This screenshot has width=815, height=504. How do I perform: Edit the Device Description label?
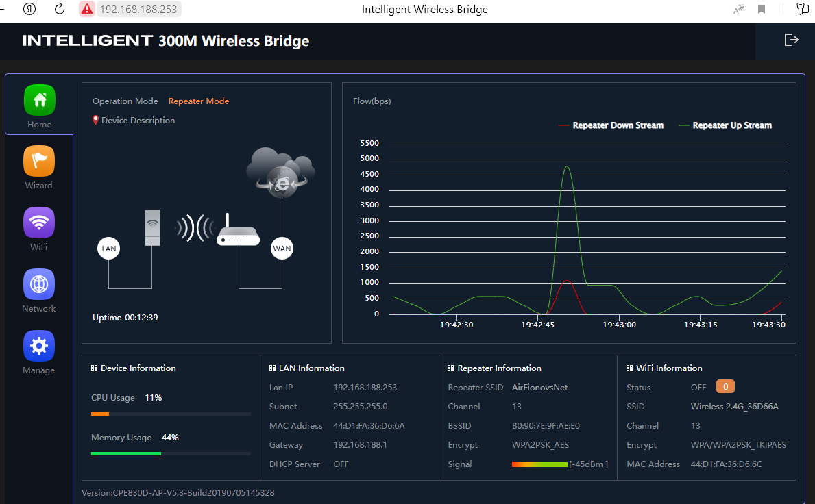click(138, 121)
